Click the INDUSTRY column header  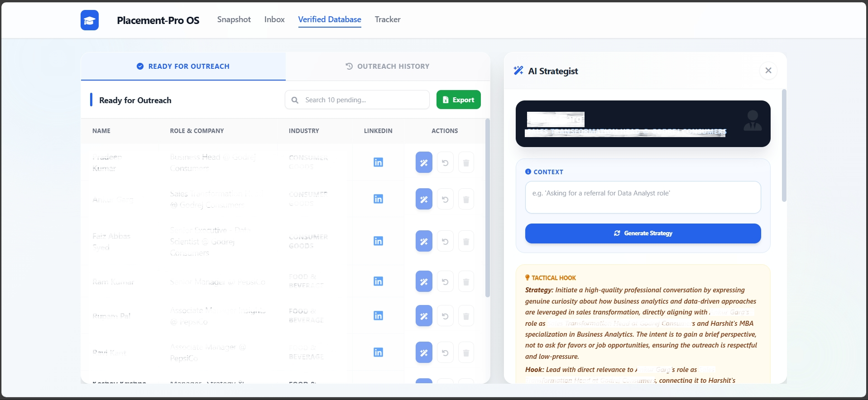pyautogui.click(x=304, y=131)
